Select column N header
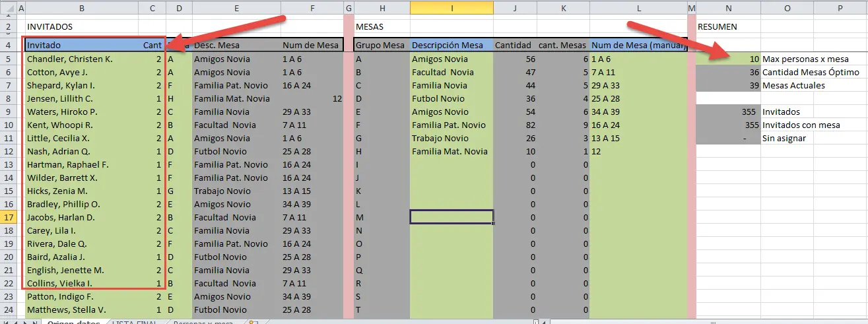Viewport: 868px width, 324px height. pyautogui.click(x=728, y=8)
